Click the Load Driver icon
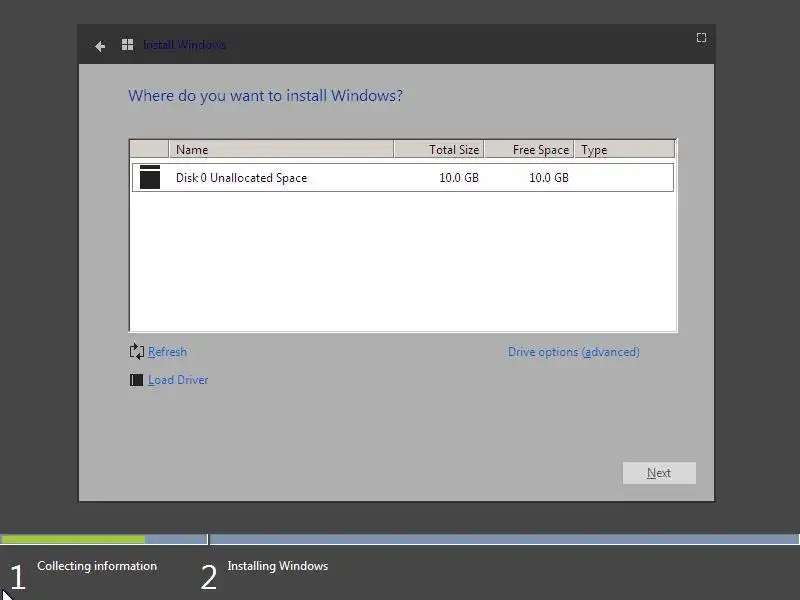Image resolution: width=800 pixels, height=600 pixels. (136, 380)
